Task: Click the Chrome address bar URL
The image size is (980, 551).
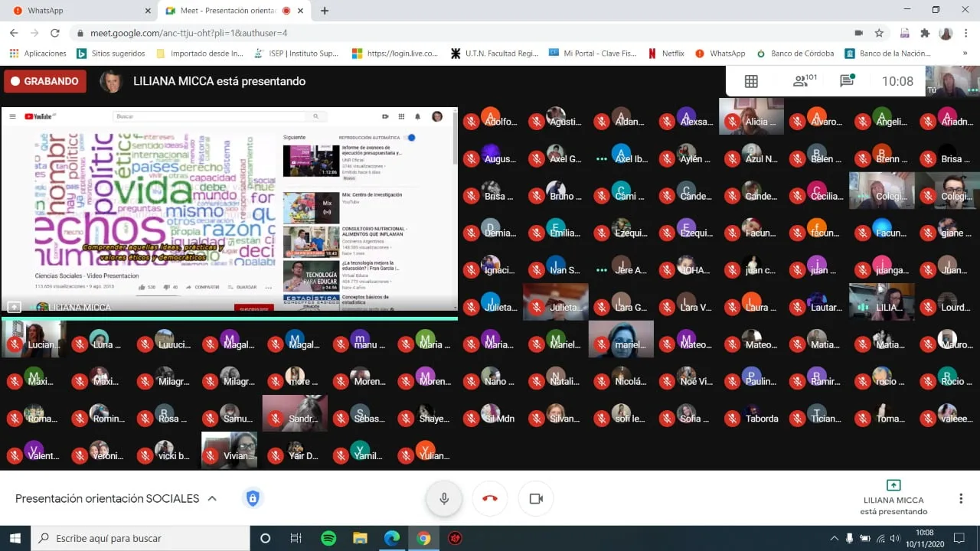Action: (x=188, y=33)
